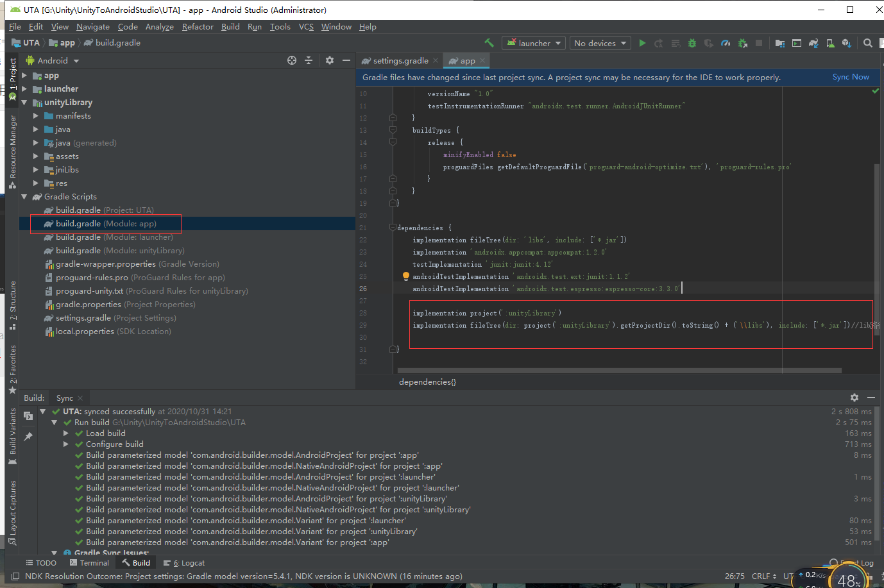This screenshot has height=588, width=884.
Task: Click the Sync Now link
Action: click(x=851, y=77)
